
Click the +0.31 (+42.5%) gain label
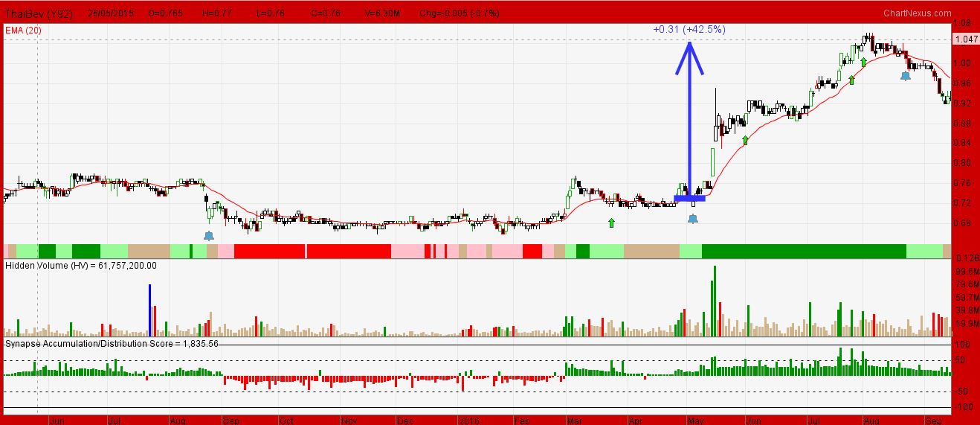click(689, 29)
